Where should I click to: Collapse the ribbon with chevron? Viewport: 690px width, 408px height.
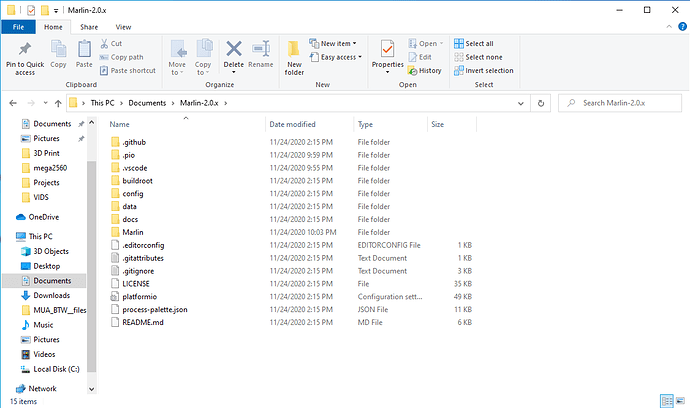pos(669,27)
